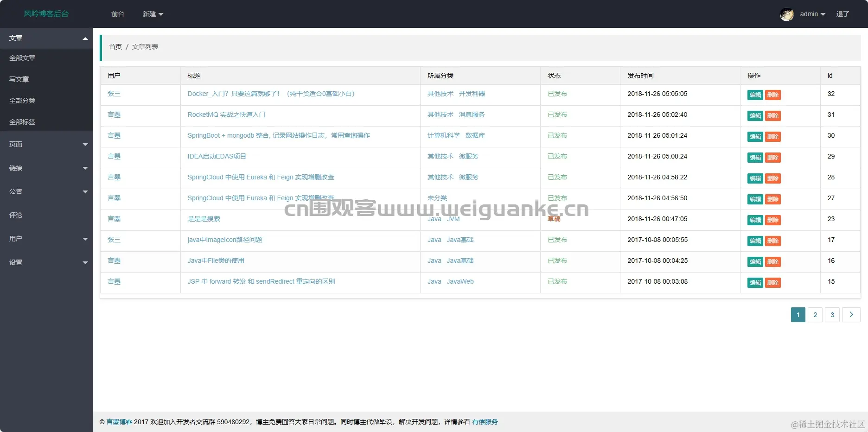Expand the 页面 sidebar section
The height and width of the screenshot is (432, 868).
pyautogui.click(x=46, y=144)
